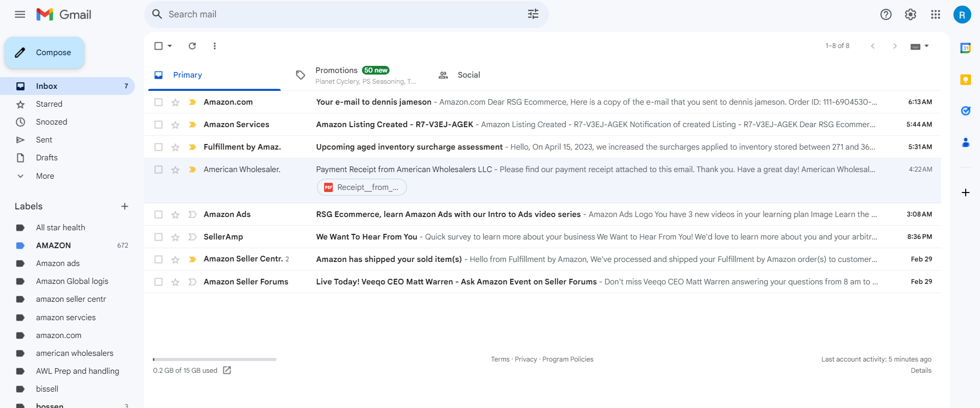Image resolution: width=980 pixels, height=408 pixels.
Task: Star the Amazon Seller Forums email
Action: click(175, 282)
